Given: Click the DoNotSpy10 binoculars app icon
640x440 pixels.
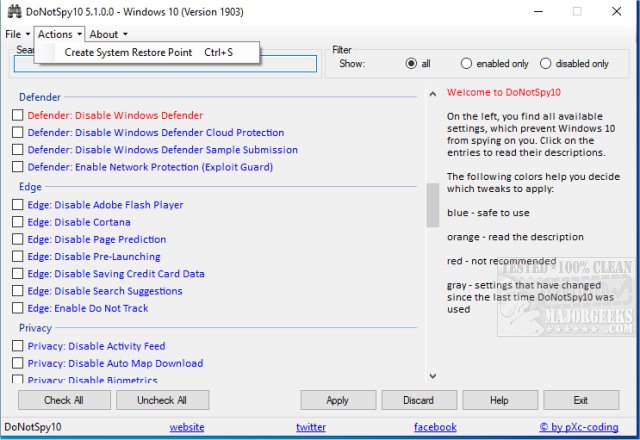Looking at the screenshot, I should [x=14, y=11].
